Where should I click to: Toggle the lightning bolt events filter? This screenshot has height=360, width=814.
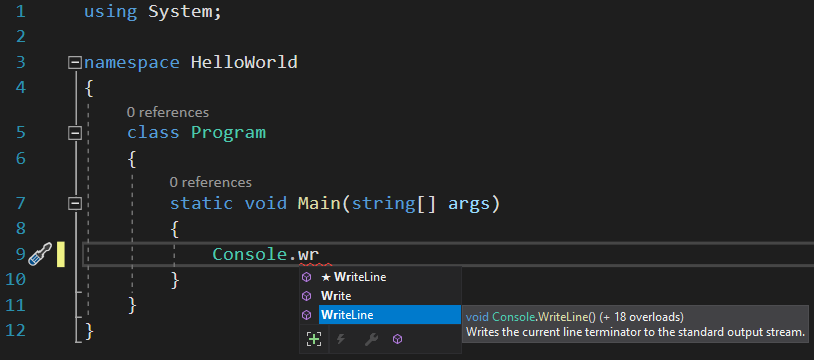tap(341, 339)
